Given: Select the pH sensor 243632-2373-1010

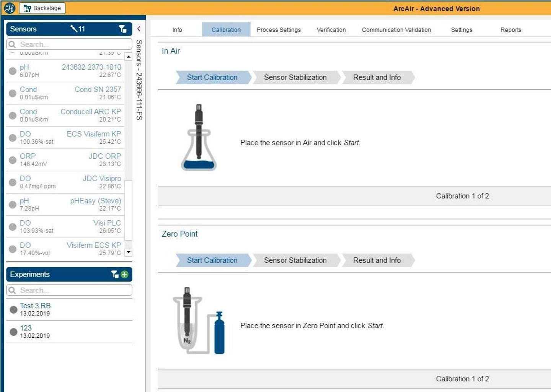Looking at the screenshot, I should click(65, 71).
